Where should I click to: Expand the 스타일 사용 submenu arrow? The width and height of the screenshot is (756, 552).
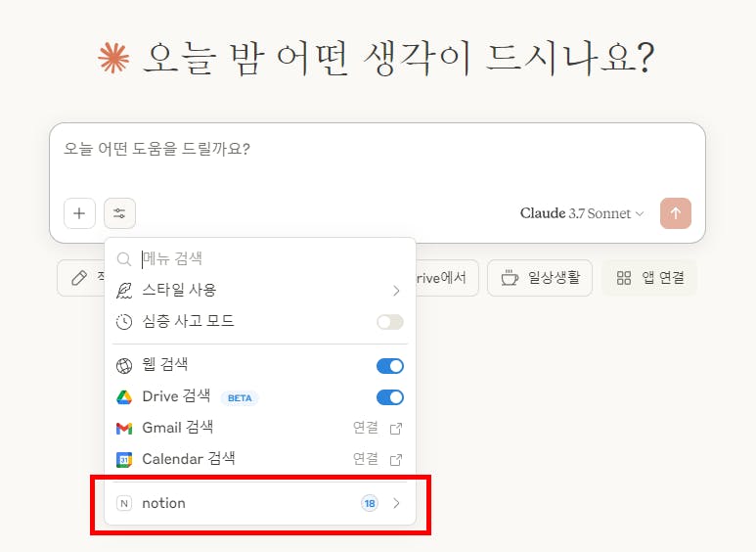[x=396, y=291]
